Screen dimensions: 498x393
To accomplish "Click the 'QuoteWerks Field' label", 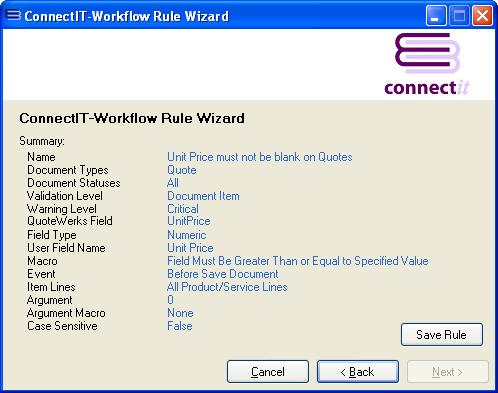I will point(70,221).
